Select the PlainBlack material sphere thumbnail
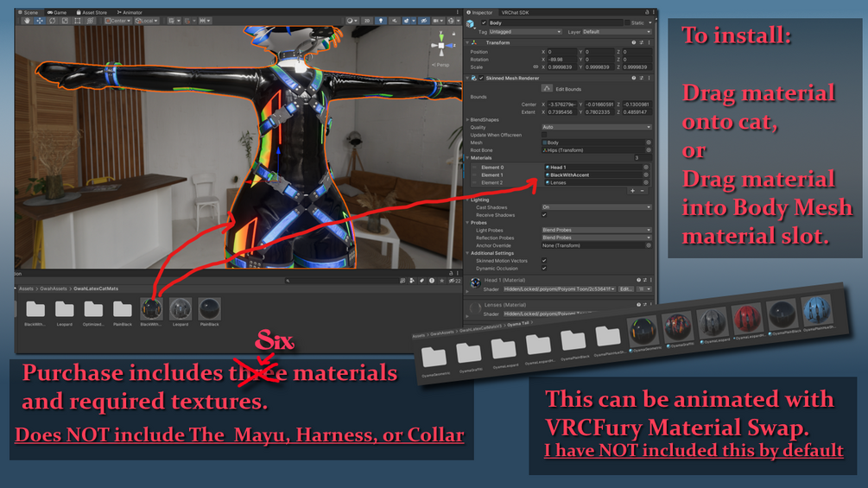 click(x=209, y=308)
